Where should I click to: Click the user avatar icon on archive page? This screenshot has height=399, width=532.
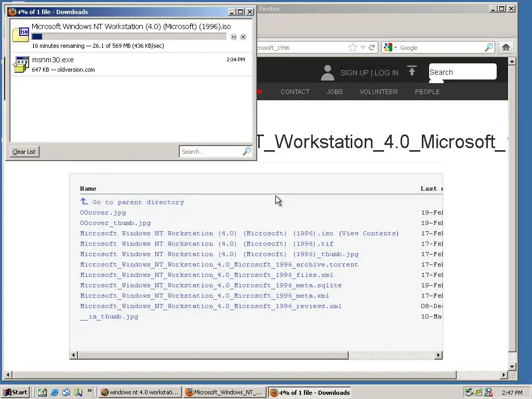coord(327,73)
